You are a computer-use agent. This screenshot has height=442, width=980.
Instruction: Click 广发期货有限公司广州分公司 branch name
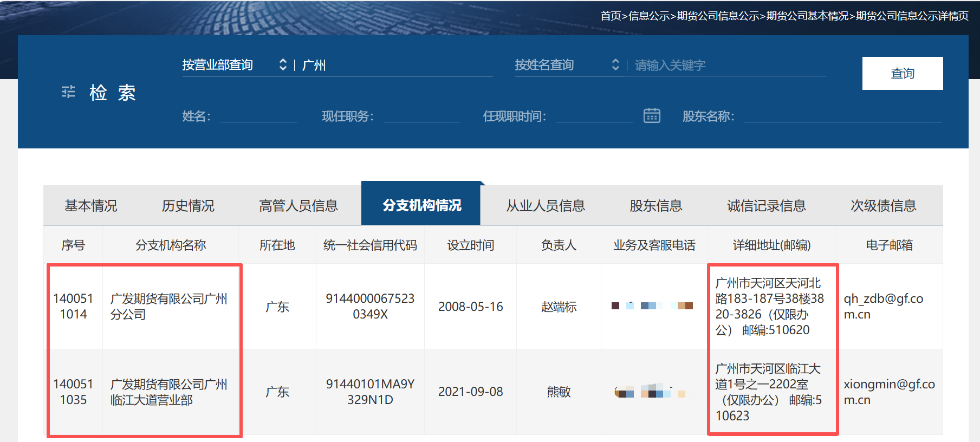pos(169,307)
